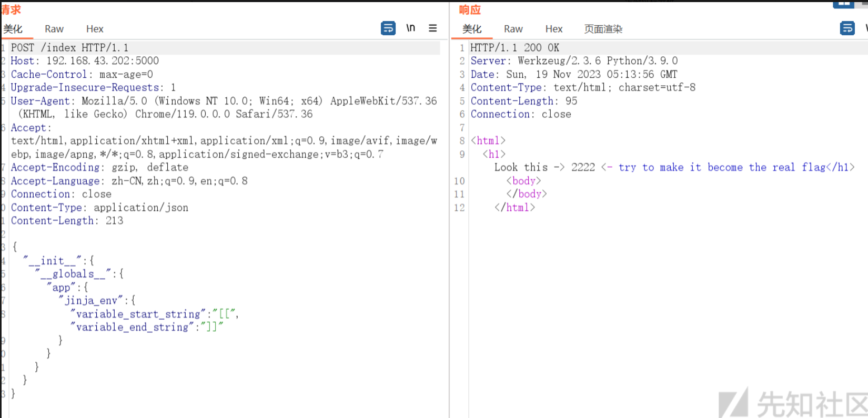
Task: Switch request view to 美化 tab
Action: click(x=13, y=29)
